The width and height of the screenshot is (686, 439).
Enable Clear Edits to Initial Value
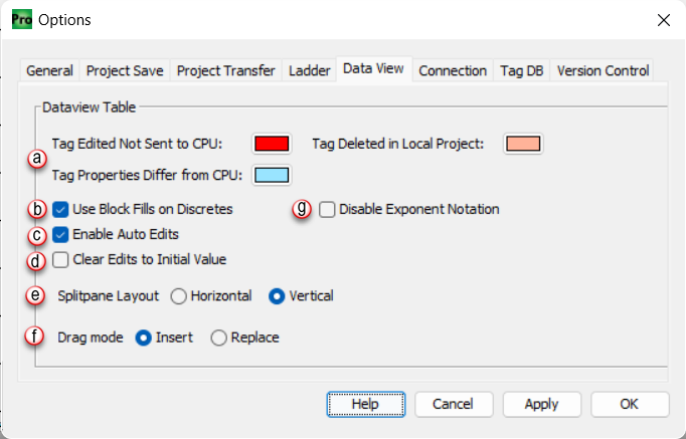(61, 260)
